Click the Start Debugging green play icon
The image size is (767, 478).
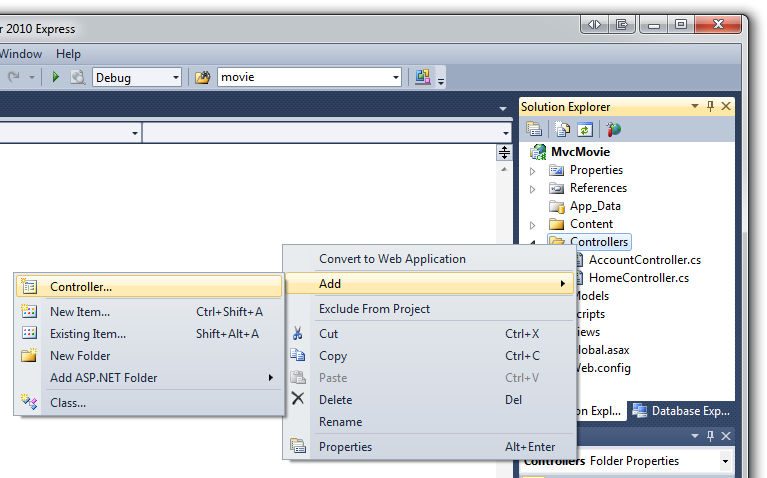56,77
